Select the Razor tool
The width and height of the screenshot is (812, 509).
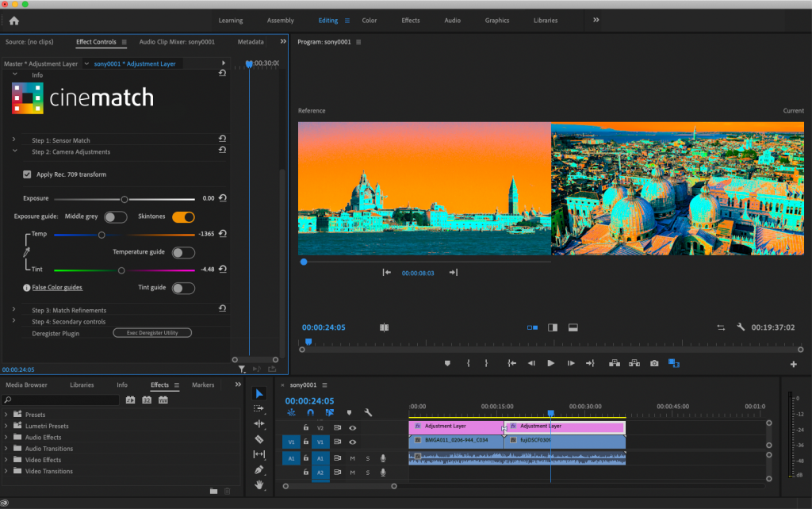click(x=259, y=440)
